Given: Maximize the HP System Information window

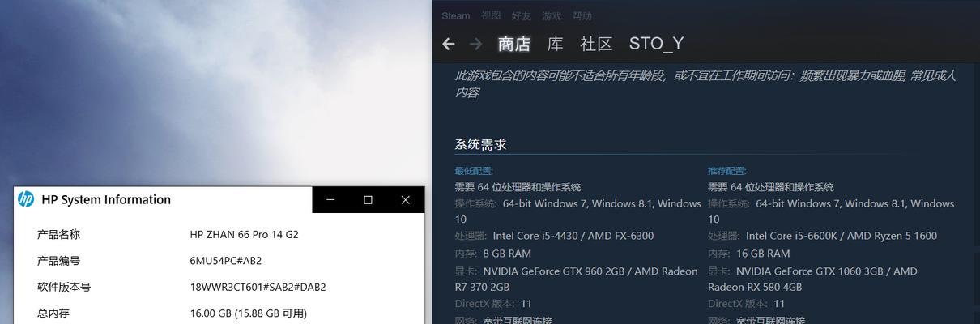Looking at the screenshot, I should tap(368, 199).
